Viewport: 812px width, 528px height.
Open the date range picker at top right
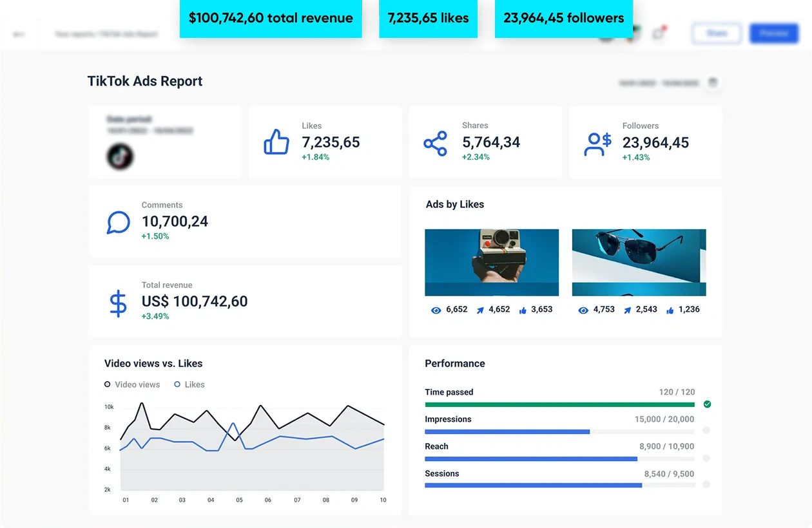point(658,84)
